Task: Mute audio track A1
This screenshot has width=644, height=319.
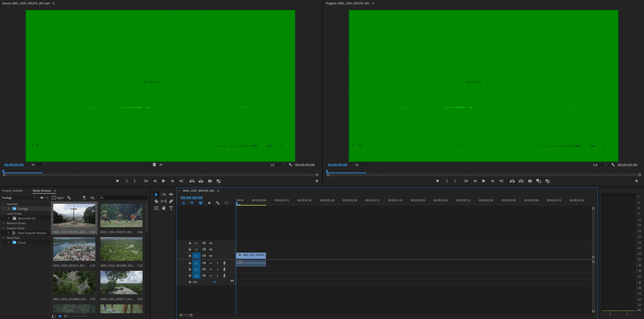Action: (211, 263)
